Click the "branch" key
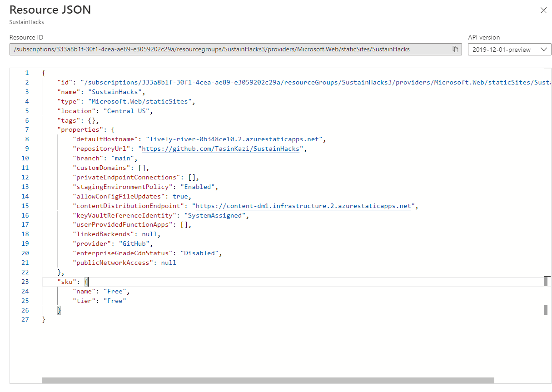552x392 pixels. (88, 158)
